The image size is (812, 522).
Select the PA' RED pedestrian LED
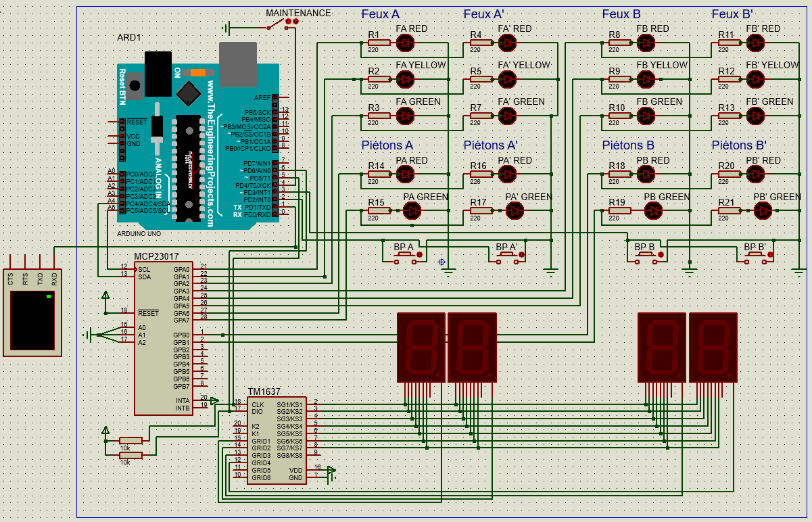pyautogui.click(x=507, y=174)
